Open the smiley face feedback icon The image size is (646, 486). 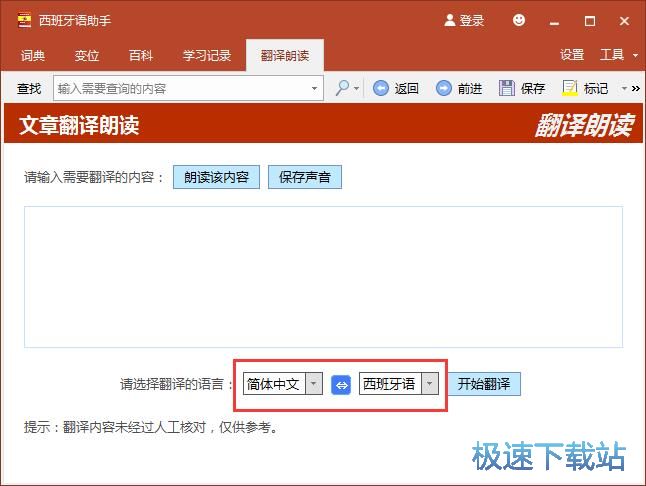tap(519, 20)
